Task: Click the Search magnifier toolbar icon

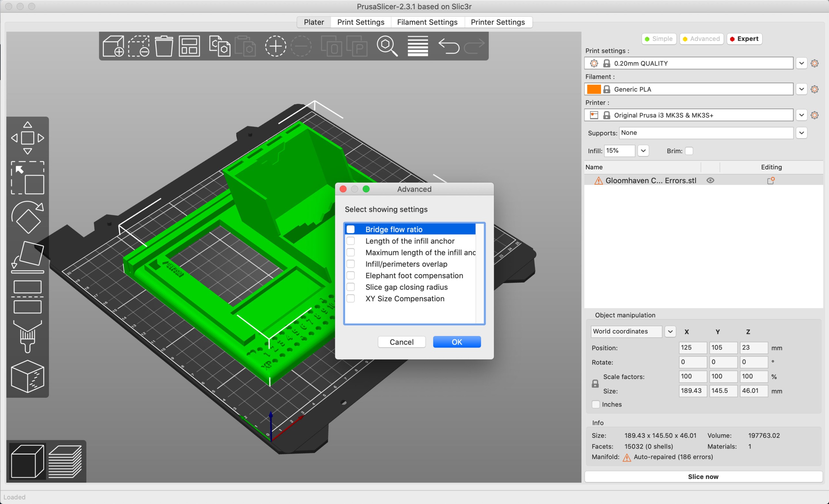Action: [x=387, y=46]
